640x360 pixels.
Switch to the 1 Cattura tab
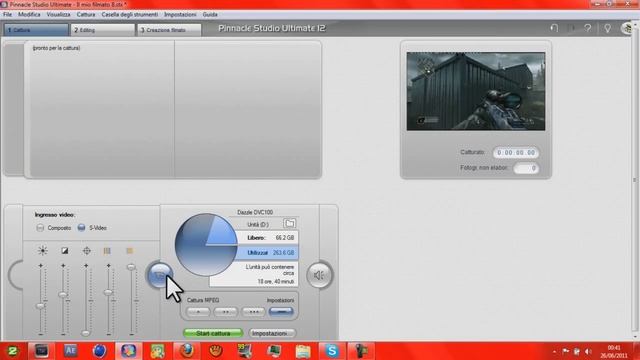[x=36, y=30]
